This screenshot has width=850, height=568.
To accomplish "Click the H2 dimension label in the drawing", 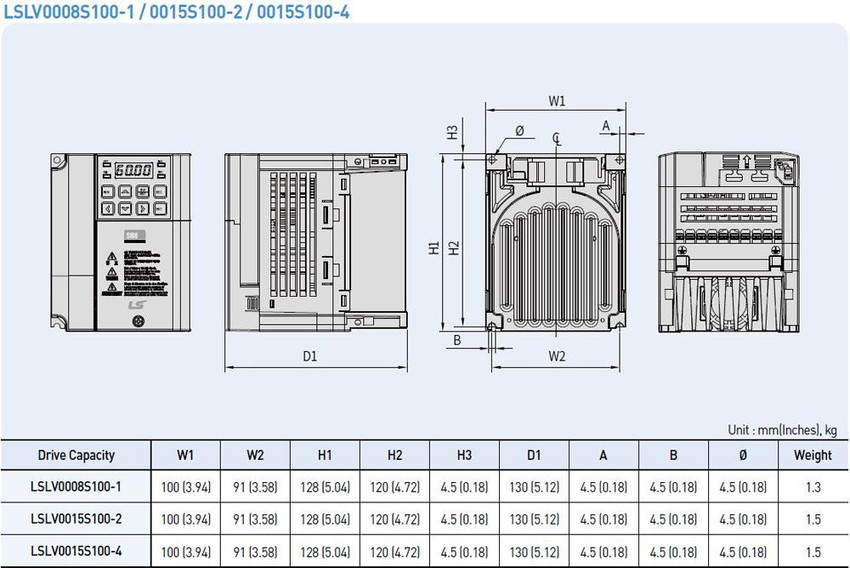I will [454, 248].
